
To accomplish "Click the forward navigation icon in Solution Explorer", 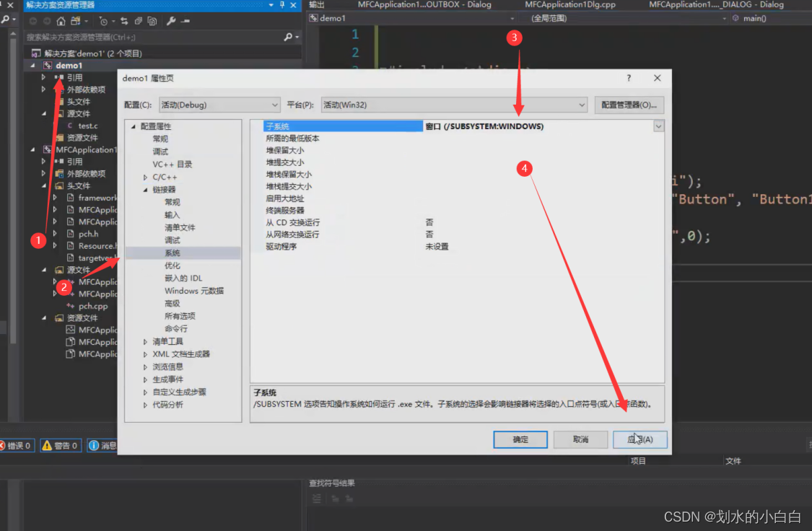I will 47,21.
